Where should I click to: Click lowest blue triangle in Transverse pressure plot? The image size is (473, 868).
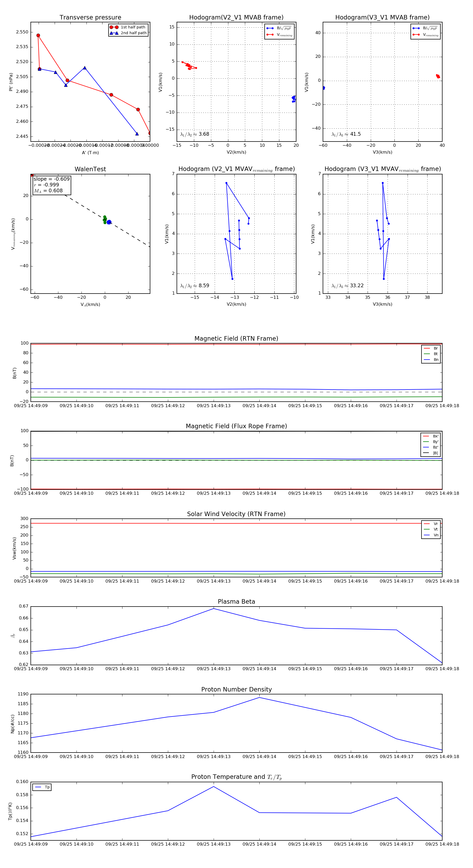[137, 134]
